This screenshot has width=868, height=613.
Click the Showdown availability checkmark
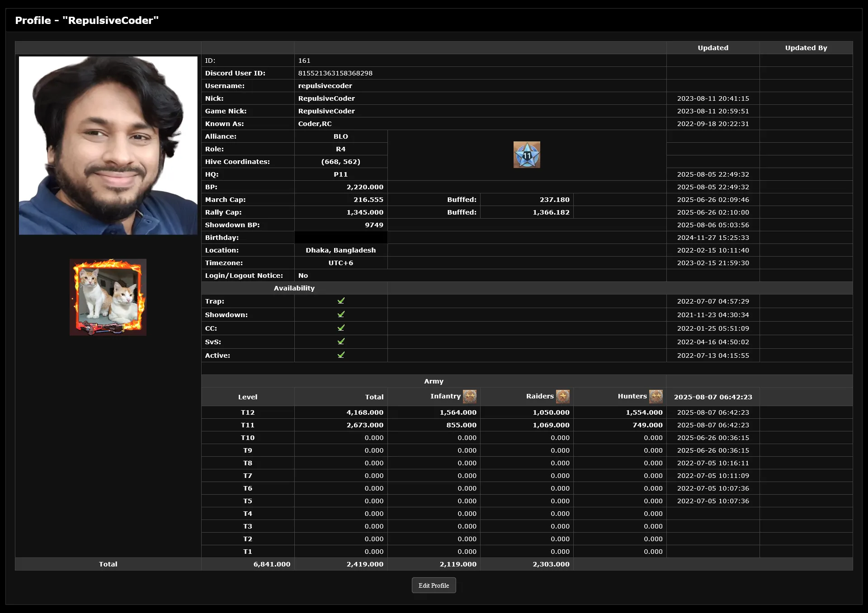tap(341, 314)
